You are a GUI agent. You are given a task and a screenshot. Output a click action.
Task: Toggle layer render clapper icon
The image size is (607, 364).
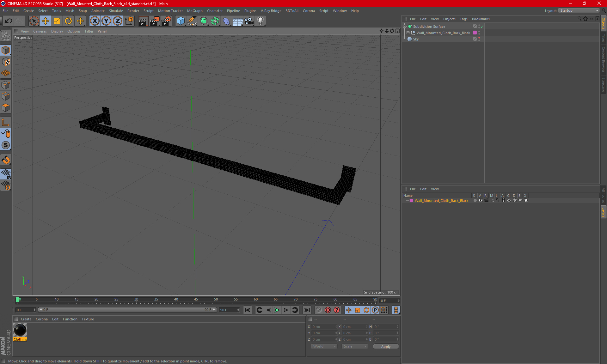(x=486, y=200)
